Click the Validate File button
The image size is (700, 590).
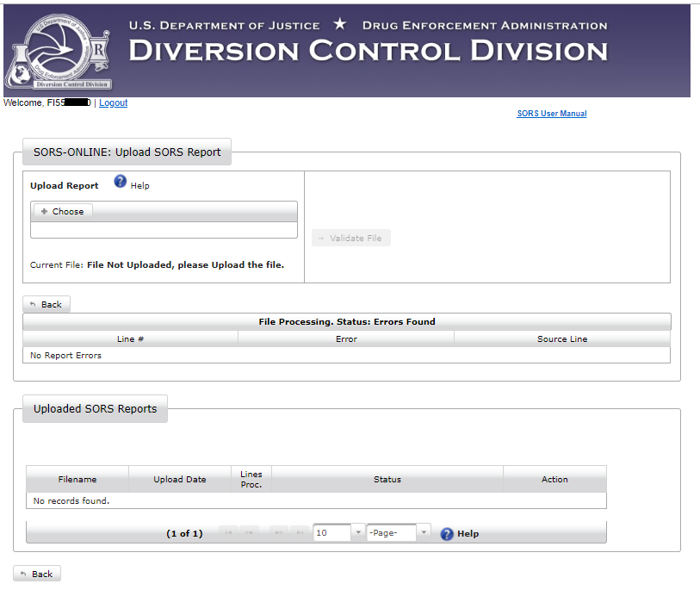click(351, 238)
